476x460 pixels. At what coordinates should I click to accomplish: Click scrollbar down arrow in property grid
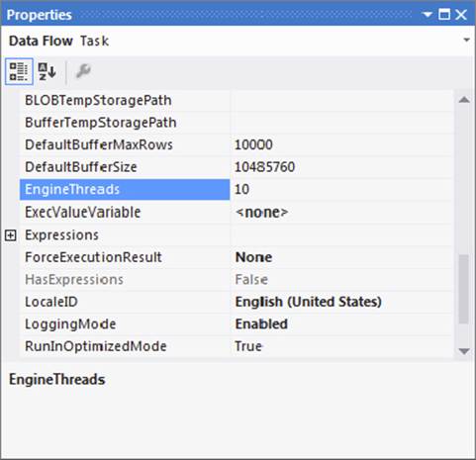[464, 351]
